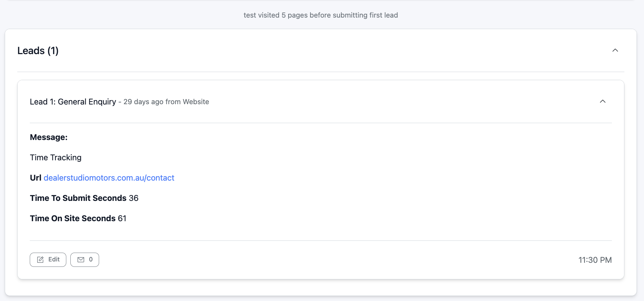The image size is (644, 301).
Task: Click the Time To Submit Seconds label
Action: [78, 198]
